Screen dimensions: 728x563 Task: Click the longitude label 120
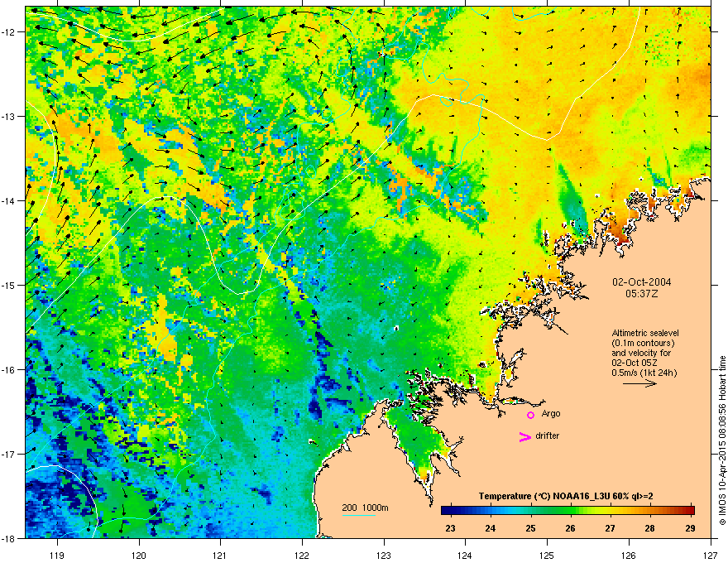coord(139,555)
